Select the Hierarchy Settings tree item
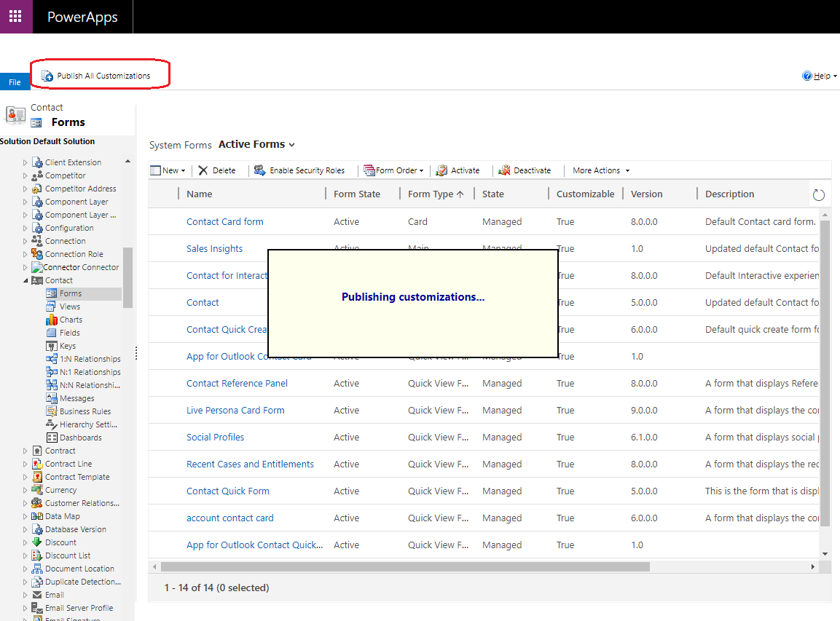The width and height of the screenshot is (840, 621). click(x=82, y=424)
